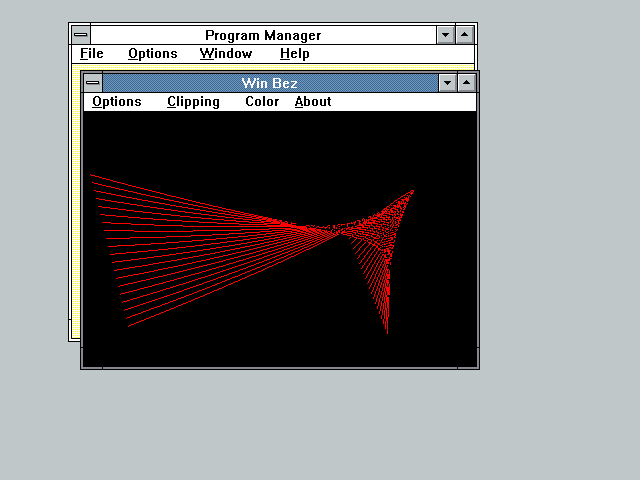Maximize the Win Bez window

(x=466, y=83)
